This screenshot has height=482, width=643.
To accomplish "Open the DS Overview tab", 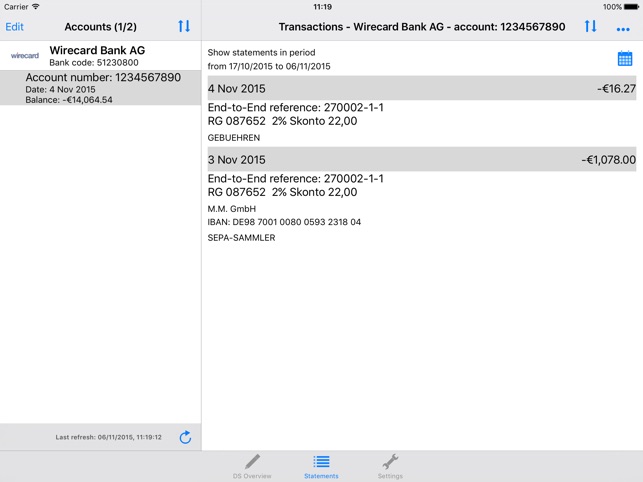I will tap(252, 466).
